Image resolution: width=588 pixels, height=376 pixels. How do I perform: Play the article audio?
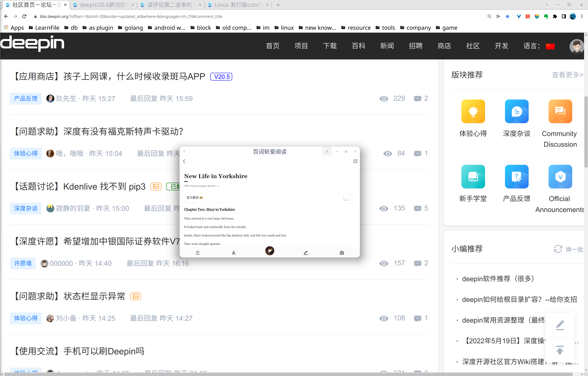(x=270, y=251)
